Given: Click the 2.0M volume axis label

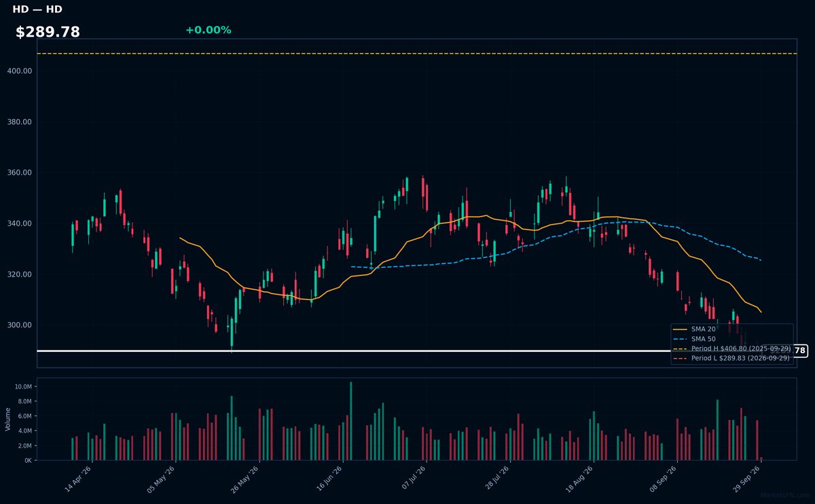Looking at the screenshot, I should pos(24,446).
